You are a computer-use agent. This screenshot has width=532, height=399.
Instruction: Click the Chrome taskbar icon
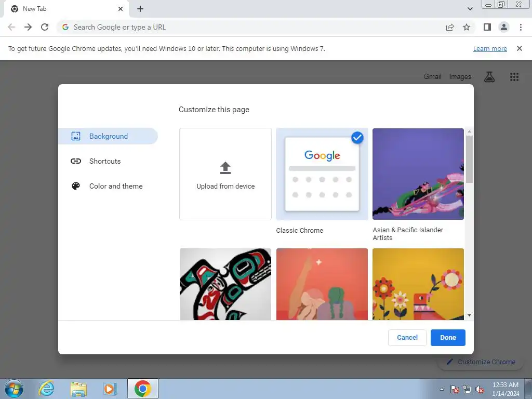point(142,389)
